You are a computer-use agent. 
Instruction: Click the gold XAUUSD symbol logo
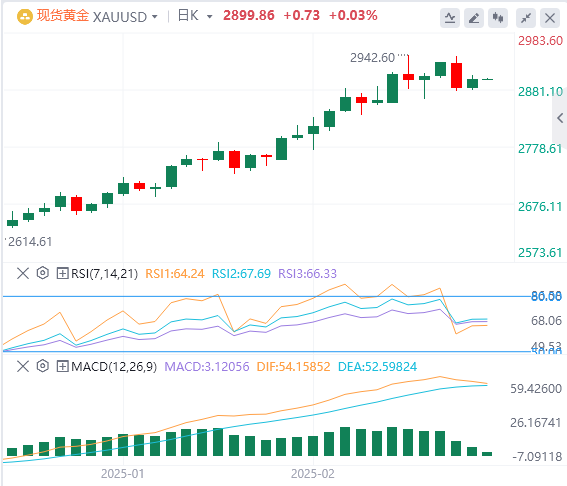25,17
